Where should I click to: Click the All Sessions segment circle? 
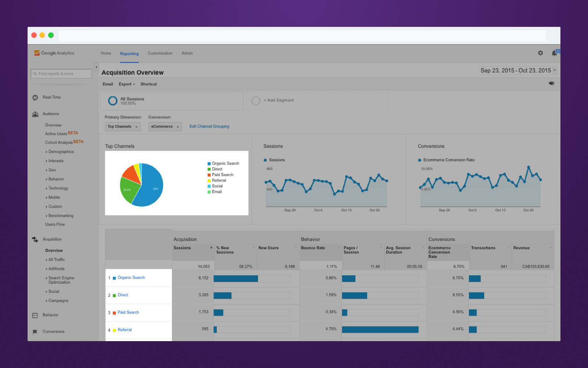coord(113,100)
